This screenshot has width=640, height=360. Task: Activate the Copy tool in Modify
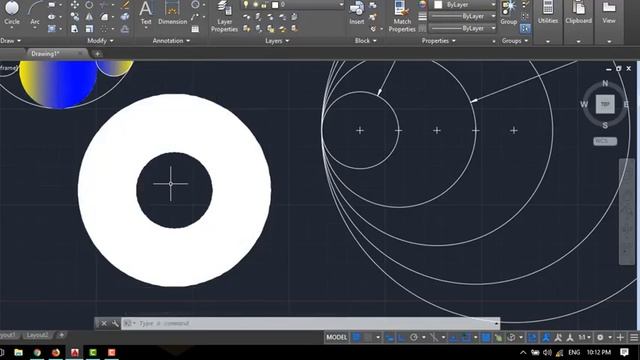point(75,17)
